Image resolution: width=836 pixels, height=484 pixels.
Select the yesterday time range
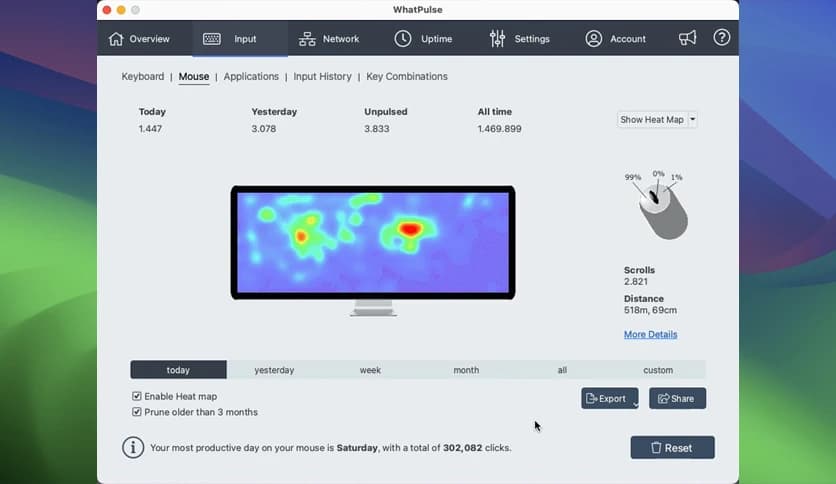(274, 370)
